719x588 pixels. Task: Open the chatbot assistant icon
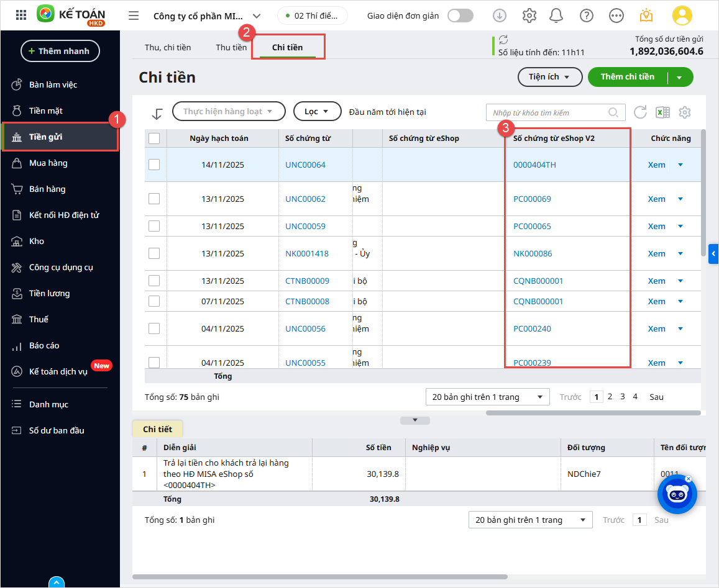pyautogui.click(x=677, y=495)
